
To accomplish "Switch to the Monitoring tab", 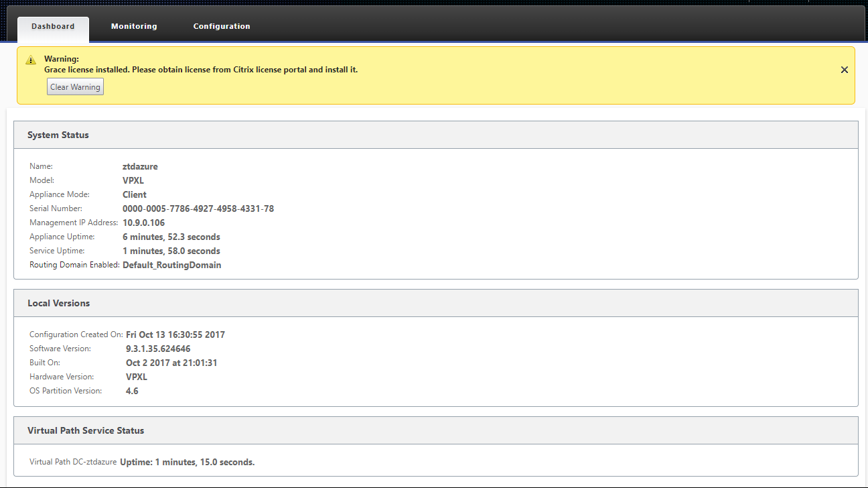I will click(x=134, y=27).
